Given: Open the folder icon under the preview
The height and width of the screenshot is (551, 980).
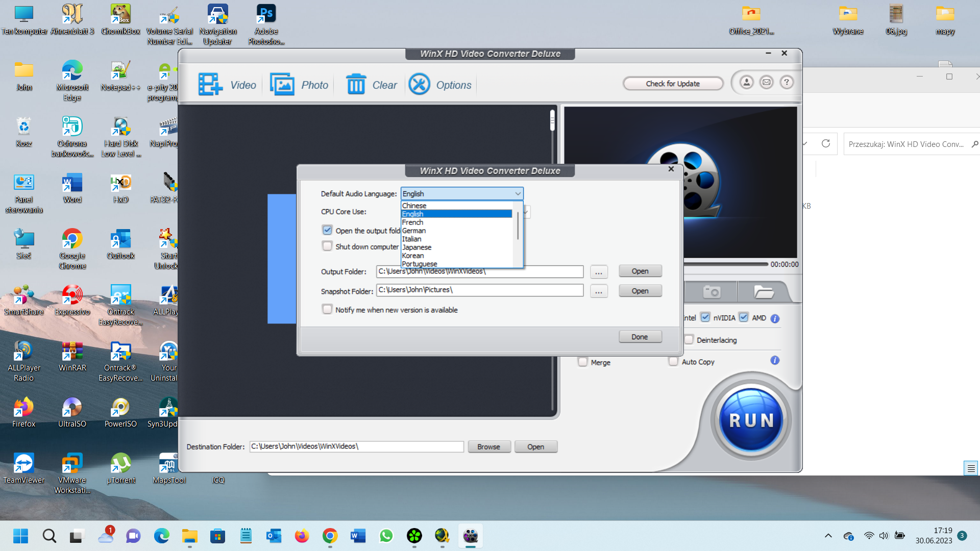Looking at the screenshot, I should click(764, 292).
